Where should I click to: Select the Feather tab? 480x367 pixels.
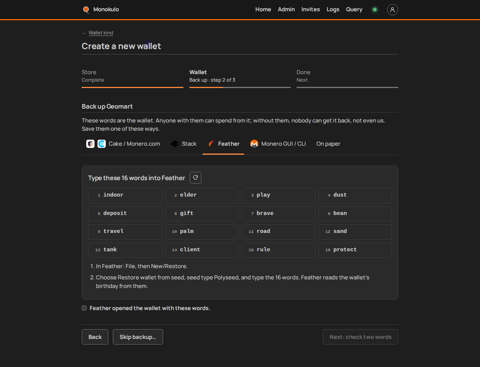tap(223, 144)
